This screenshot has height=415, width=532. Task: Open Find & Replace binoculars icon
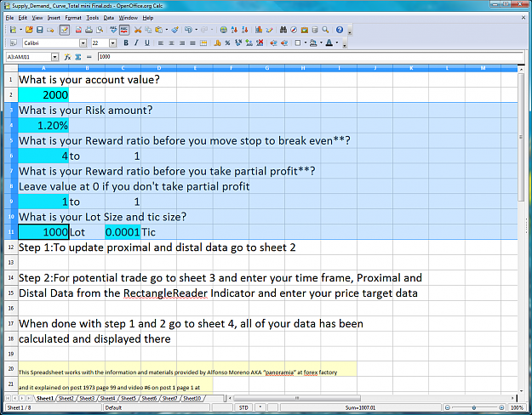point(283,30)
